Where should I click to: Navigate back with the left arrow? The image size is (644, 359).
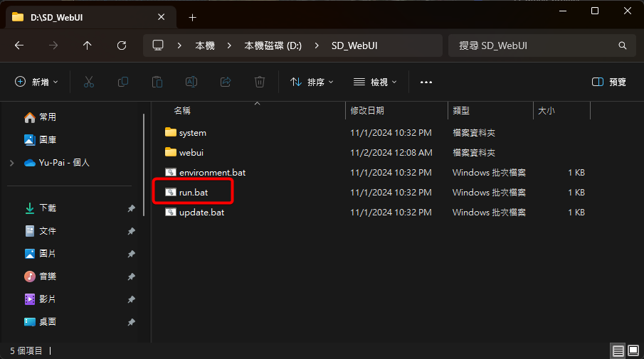tap(19, 45)
